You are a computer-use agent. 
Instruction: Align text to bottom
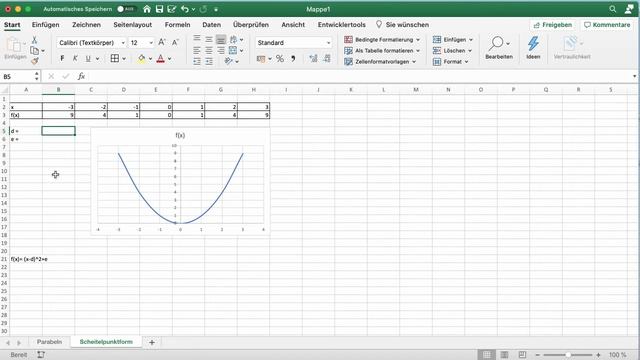[x=221, y=39]
